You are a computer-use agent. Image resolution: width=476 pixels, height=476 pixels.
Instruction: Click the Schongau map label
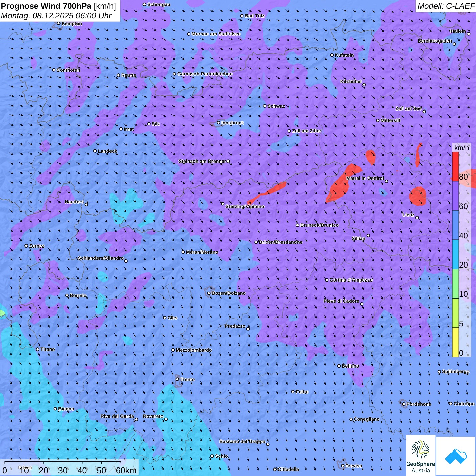[159, 4]
